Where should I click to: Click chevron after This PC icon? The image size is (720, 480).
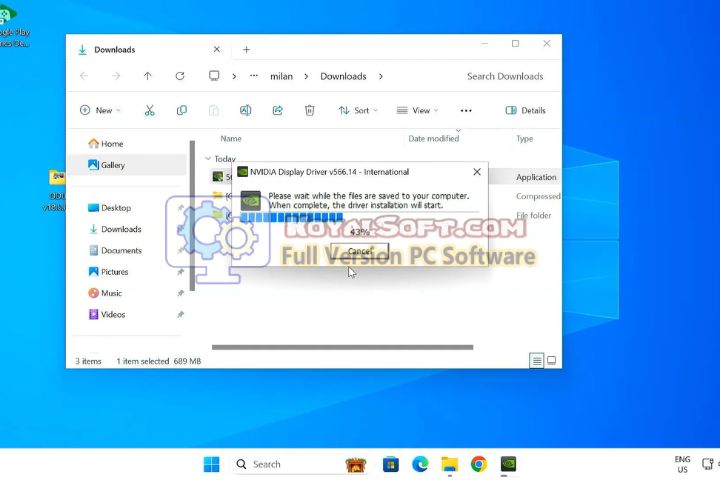234,76
